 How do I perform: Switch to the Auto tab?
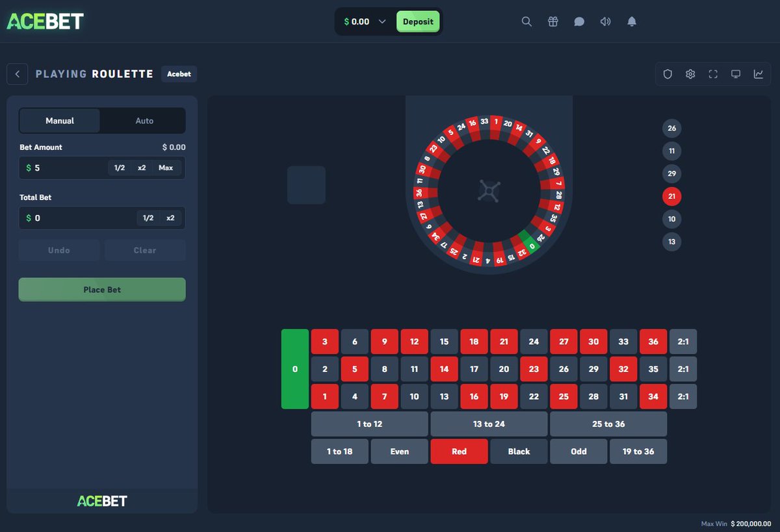click(144, 121)
